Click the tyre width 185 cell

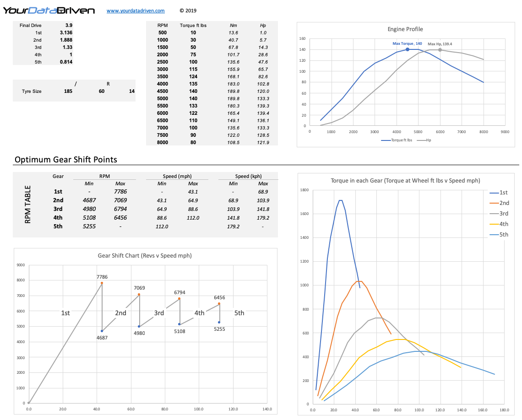coord(68,91)
